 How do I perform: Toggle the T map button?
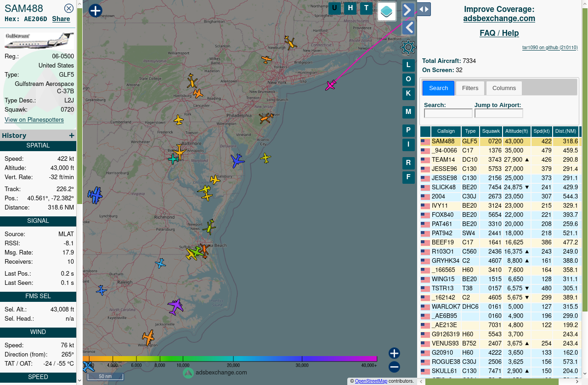pos(366,8)
